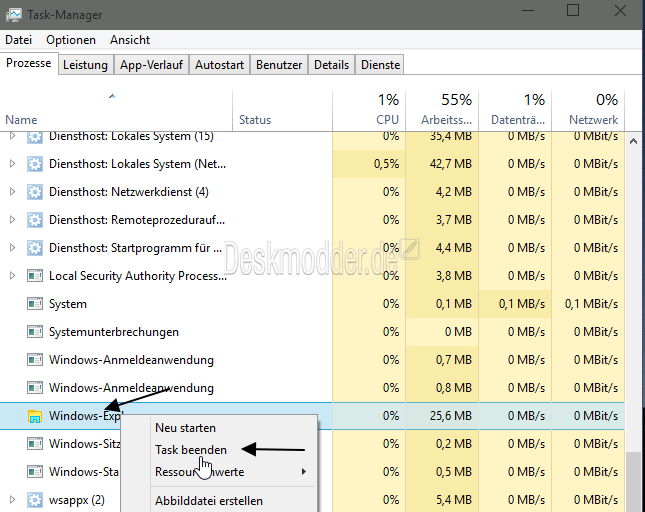
Task: Click 0,1 MBit/s network value of System
Action: [x=592, y=304]
